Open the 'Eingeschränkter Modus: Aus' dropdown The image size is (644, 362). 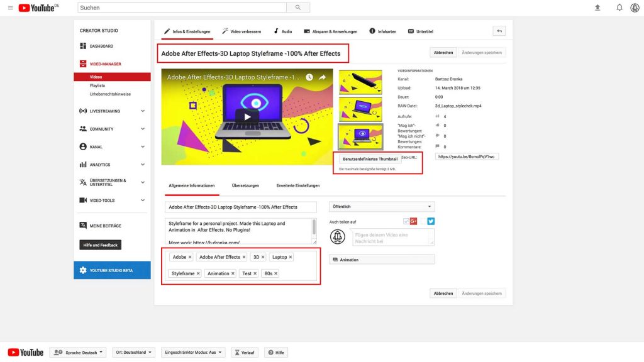[x=192, y=353]
